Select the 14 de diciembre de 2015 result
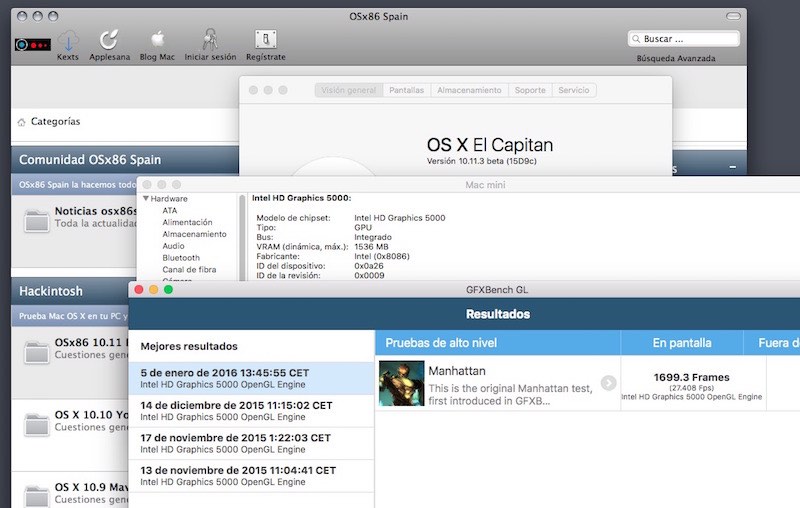Screen dimensions: 800x508 click(x=252, y=411)
